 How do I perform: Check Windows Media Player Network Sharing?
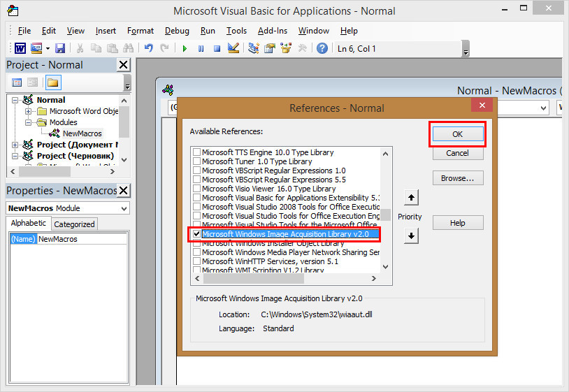196,252
